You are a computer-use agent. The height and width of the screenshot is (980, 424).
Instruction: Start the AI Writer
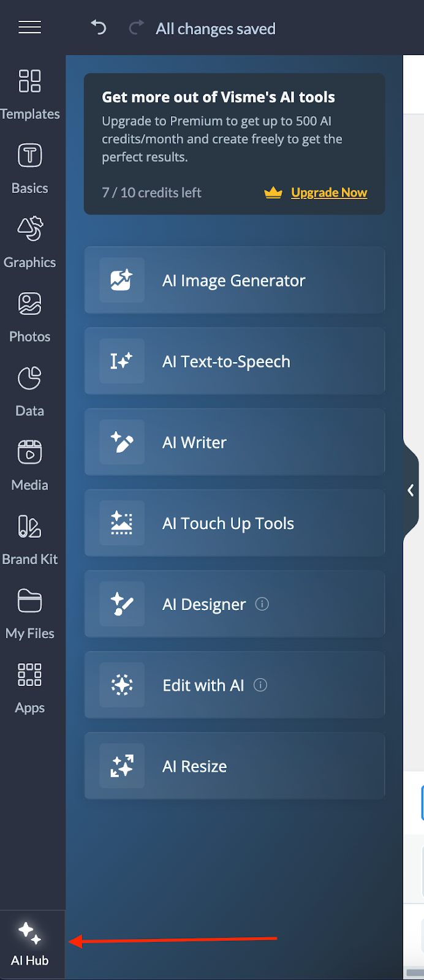pyautogui.click(x=235, y=442)
